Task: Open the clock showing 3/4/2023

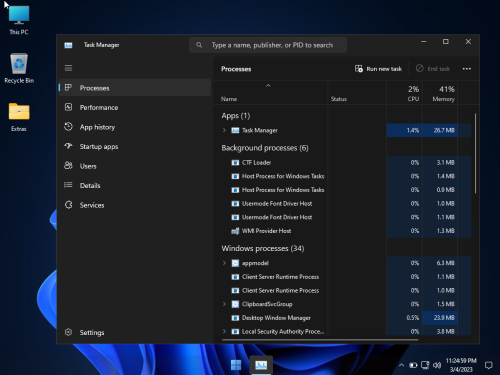Action: click(461, 365)
